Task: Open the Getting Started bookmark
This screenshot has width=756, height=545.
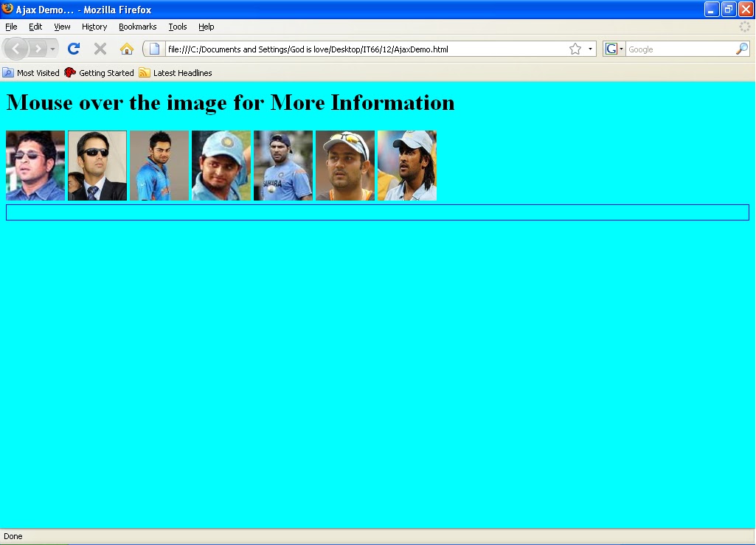Action: coord(100,73)
